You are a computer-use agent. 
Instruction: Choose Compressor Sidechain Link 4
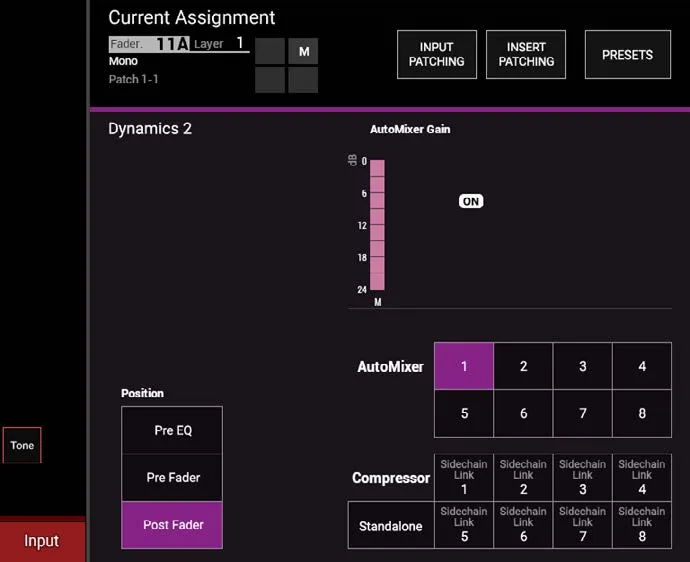pyautogui.click(x=642, y=477)
